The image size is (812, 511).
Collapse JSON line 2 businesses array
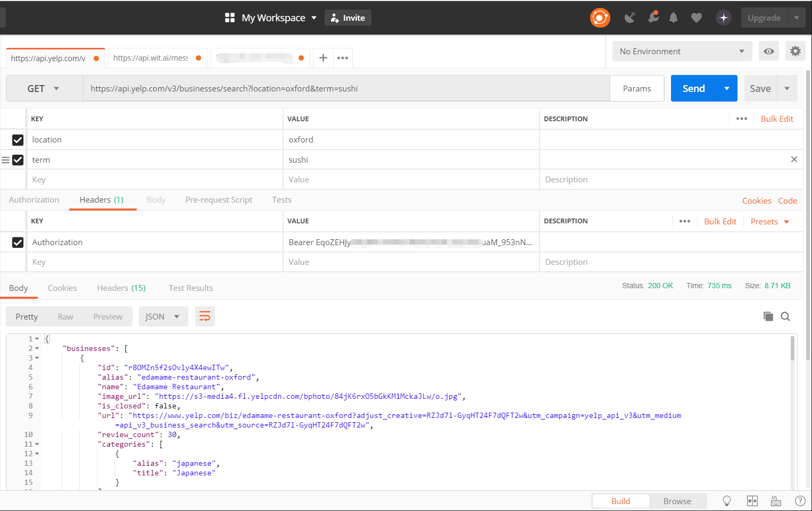(x=37, y=349)
